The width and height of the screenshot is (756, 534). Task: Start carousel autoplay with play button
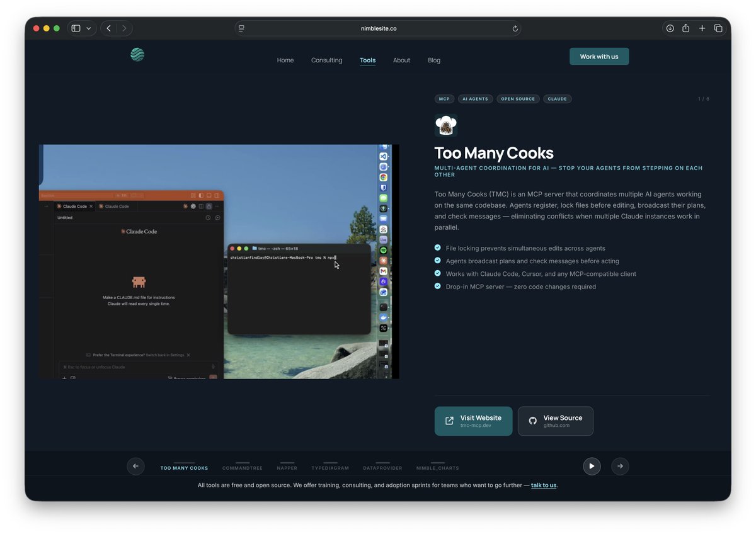point(592,466)
